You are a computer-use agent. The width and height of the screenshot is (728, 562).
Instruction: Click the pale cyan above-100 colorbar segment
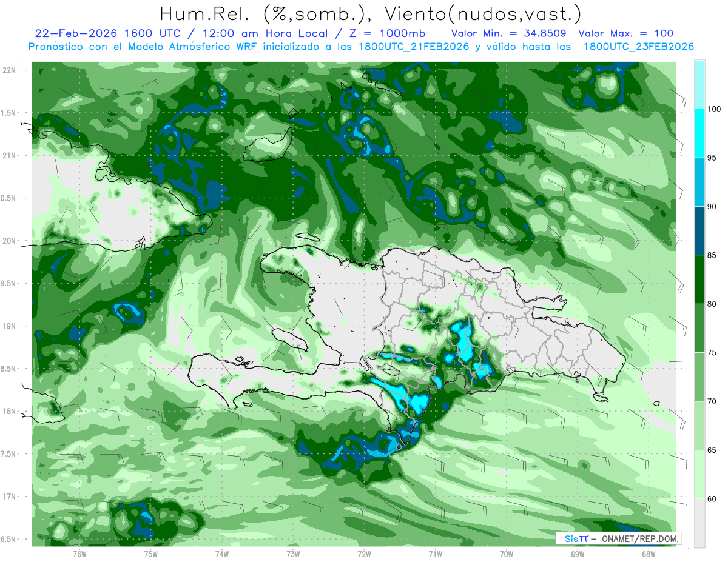tap(699, 85)
